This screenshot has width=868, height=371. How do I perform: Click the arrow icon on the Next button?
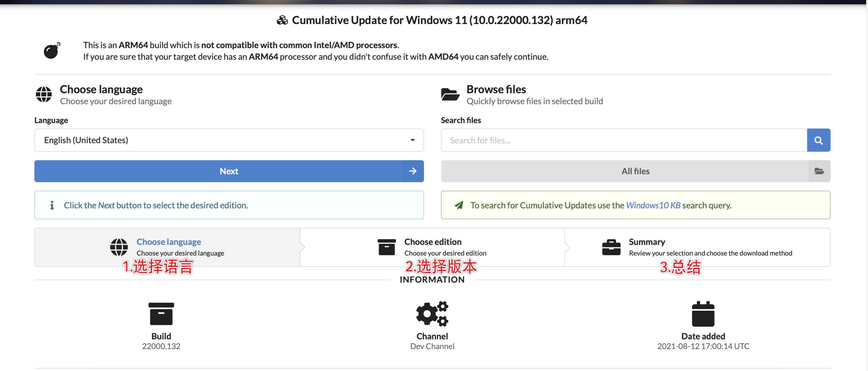click(413, 171)
